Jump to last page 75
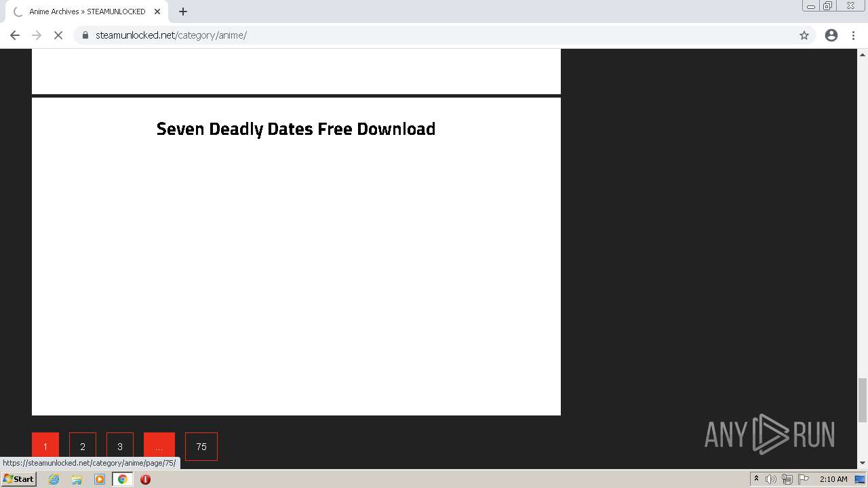The height and width of the screenshot is (488, 868). coord(201,447)
